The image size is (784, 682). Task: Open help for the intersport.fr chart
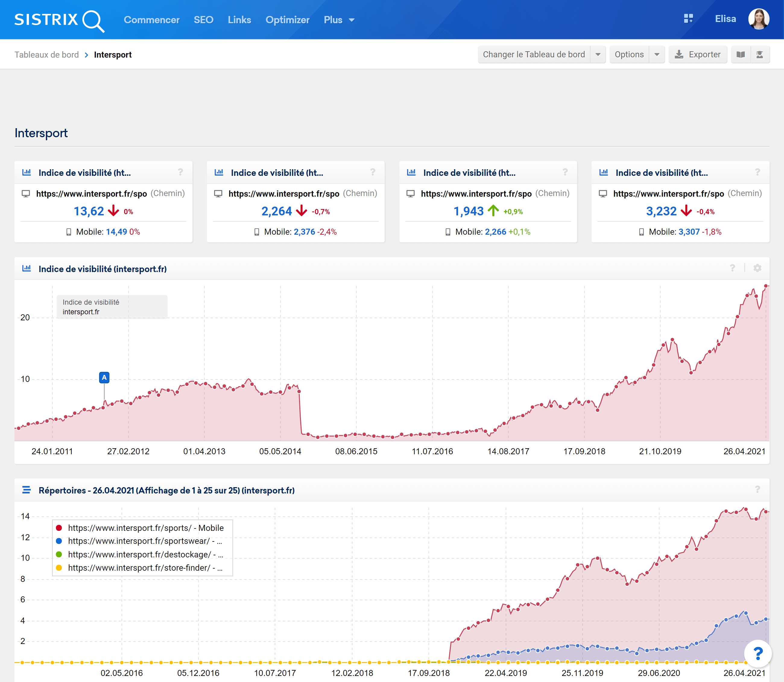[733, 268]
